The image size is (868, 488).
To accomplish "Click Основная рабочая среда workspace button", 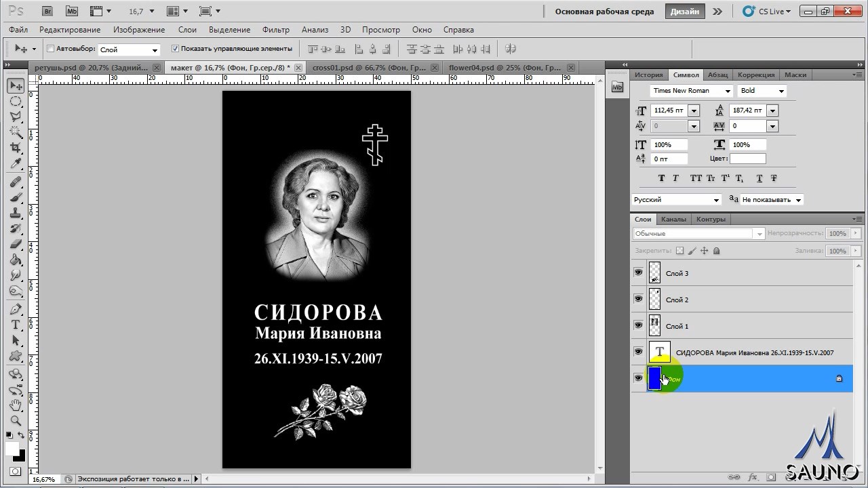I will tap(604, 12).
